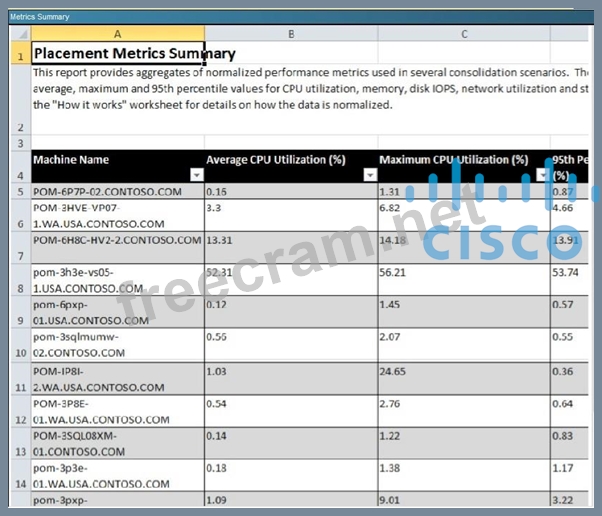Click the report description text cell

(x=300, y=89)
